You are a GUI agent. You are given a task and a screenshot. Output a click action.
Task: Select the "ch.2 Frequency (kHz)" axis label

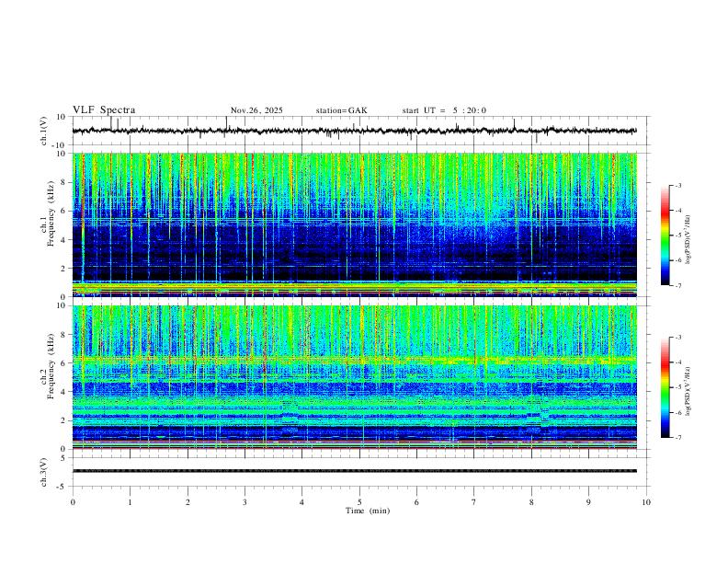[x=47, y=366]
